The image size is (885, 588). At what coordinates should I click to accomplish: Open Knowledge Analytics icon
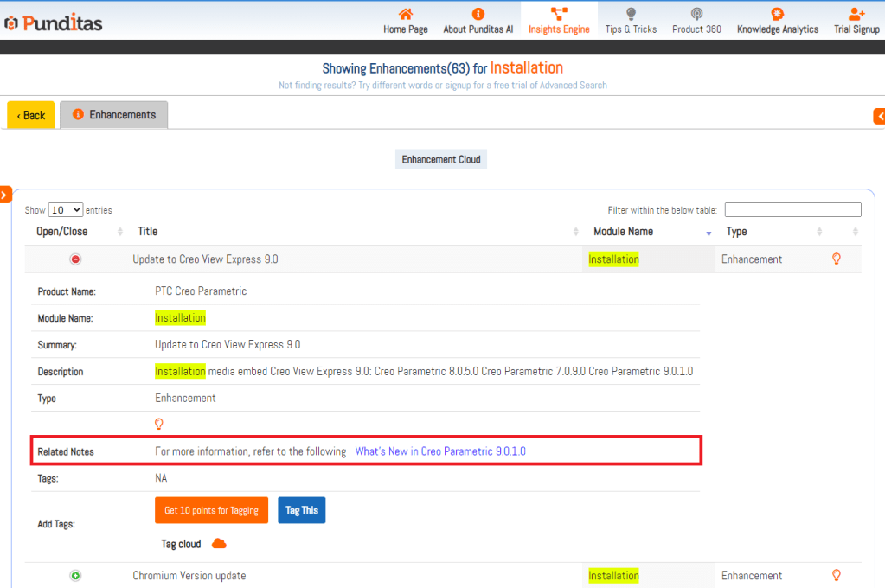point(777,14)
